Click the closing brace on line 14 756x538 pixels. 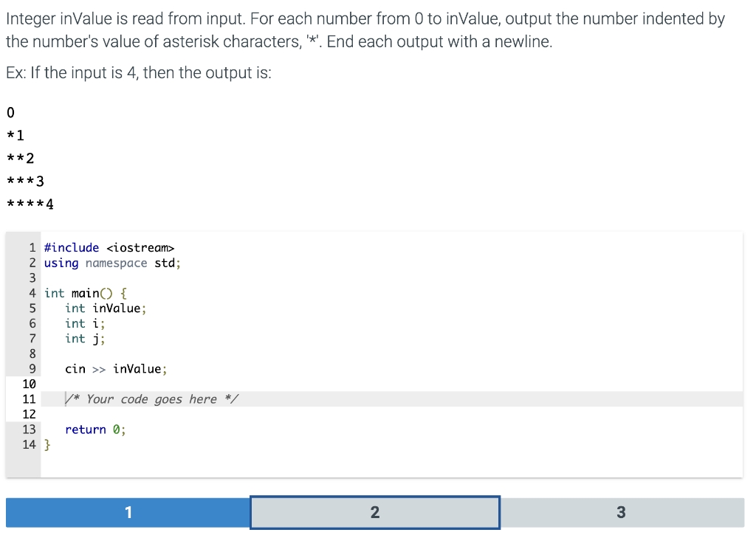(47, 444)
